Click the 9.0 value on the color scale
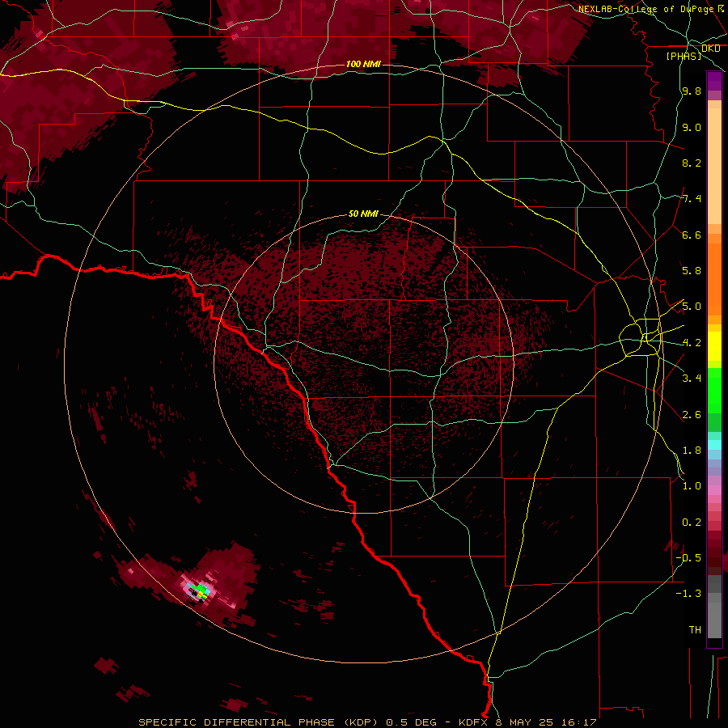728x728 pixels. [x=692, y=127]
